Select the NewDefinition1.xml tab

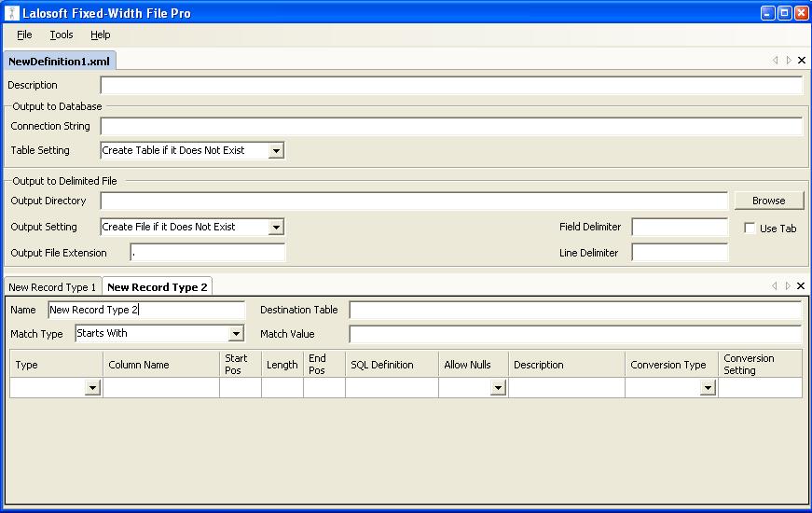[x=59, y=62]
